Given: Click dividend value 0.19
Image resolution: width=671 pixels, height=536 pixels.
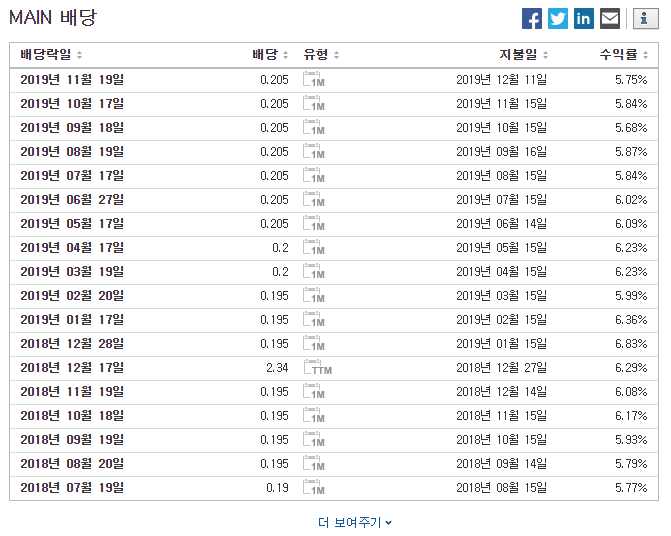Looking at the screenshot, I should pyautogui.click(x=277, y=487).
